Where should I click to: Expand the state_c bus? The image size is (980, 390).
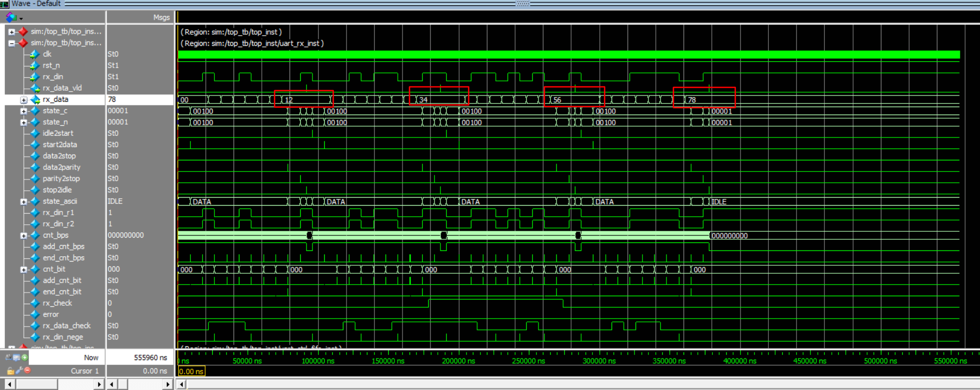[x=23, y=111]
